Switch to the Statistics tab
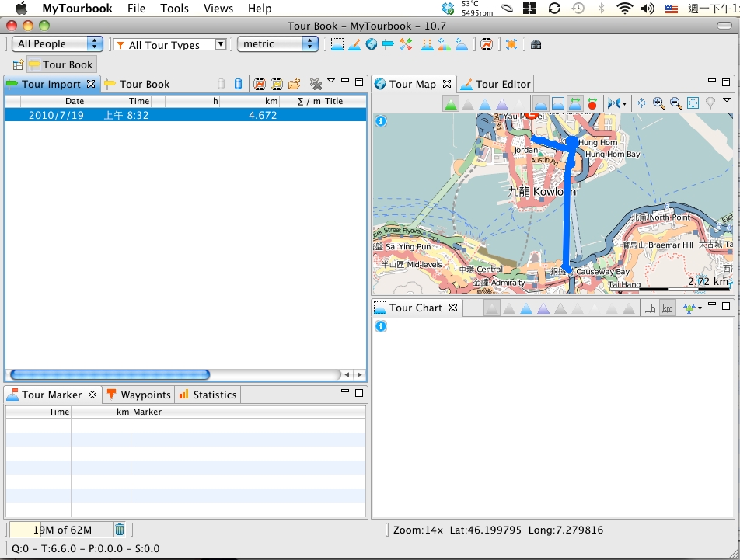Image resolution: width=740 pixels, height=560 pixels. pos(208,395)
